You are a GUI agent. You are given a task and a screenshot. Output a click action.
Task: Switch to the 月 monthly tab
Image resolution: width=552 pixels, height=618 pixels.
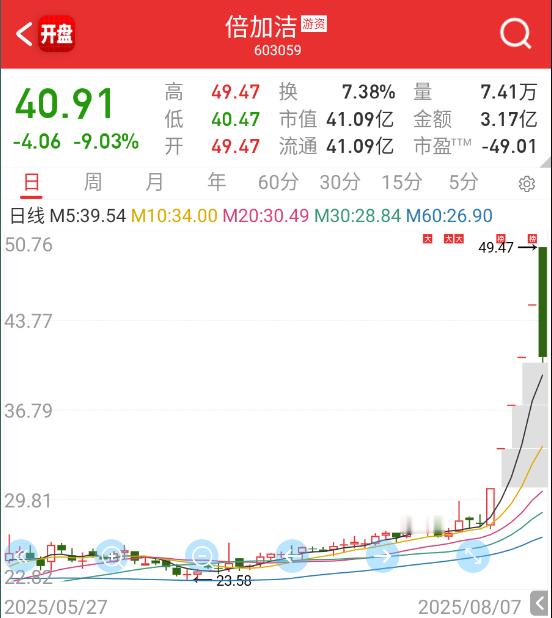tap(154, 182)
